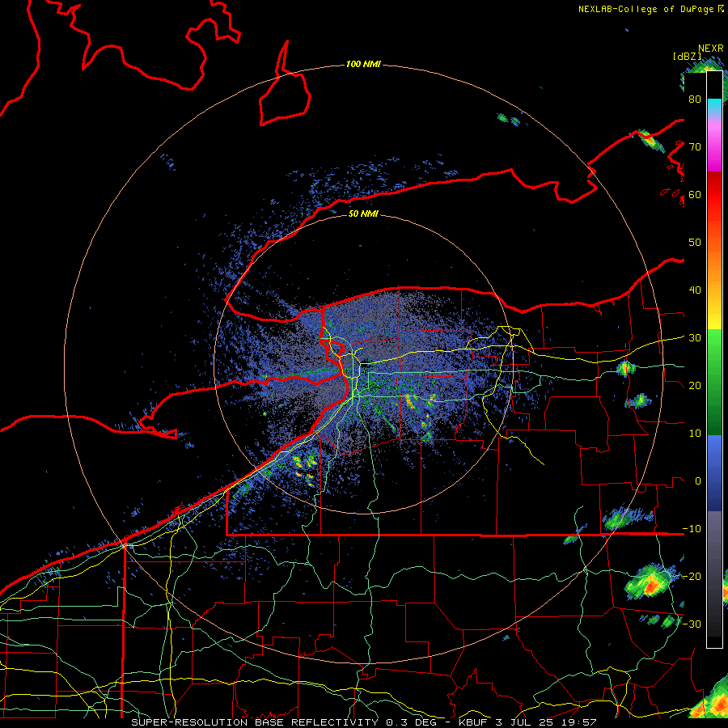Viewport: 728px width, 728px height.
Task: Pick the cyan top band of the color bar
Action: coord(714,104)
